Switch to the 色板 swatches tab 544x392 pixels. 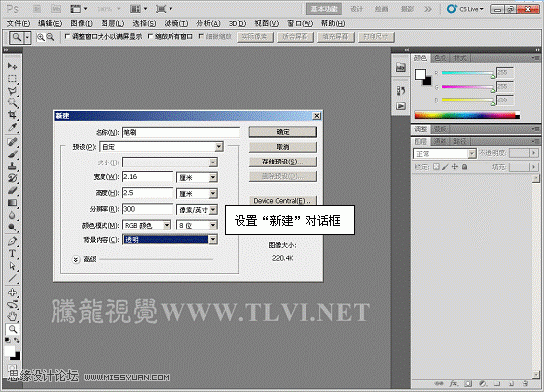[440, 58]
